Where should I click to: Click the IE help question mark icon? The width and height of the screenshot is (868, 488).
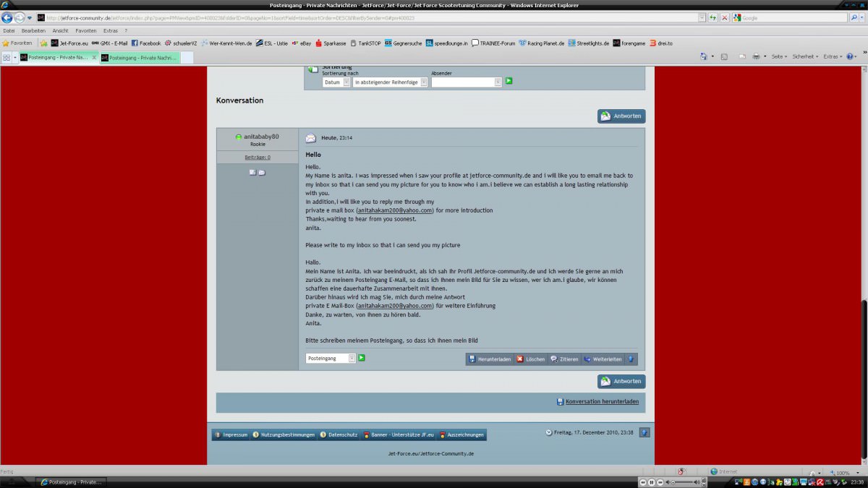[x=851, y=56]
